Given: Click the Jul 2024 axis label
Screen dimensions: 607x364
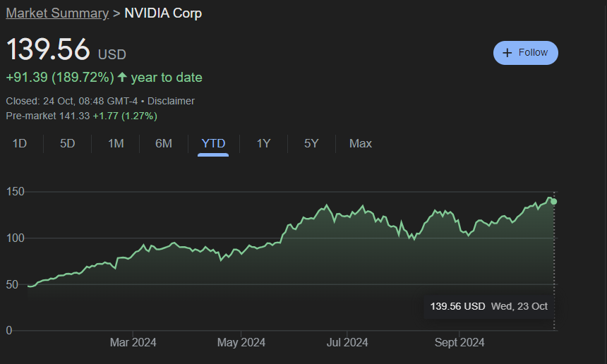Looking at the screenshot, I should 347,342.
